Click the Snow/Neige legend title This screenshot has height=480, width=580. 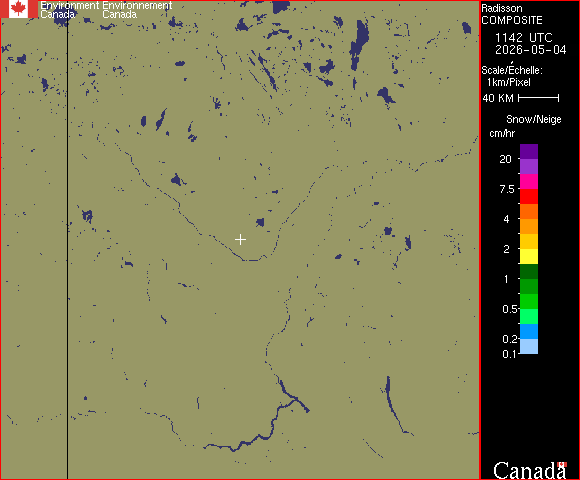coord(533,119)
